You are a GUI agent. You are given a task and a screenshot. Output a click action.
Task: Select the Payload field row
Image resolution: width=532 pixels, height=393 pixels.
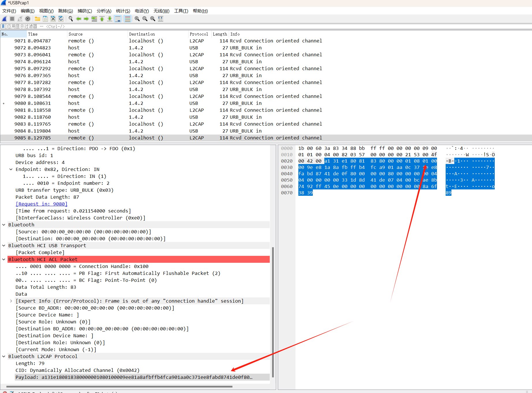(142, 377)
